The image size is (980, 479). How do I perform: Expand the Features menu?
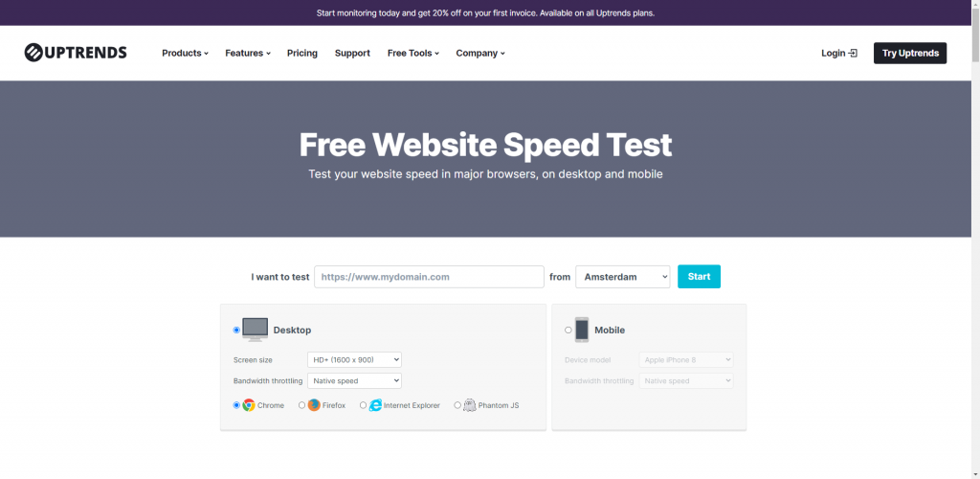(x=248, y=53)
